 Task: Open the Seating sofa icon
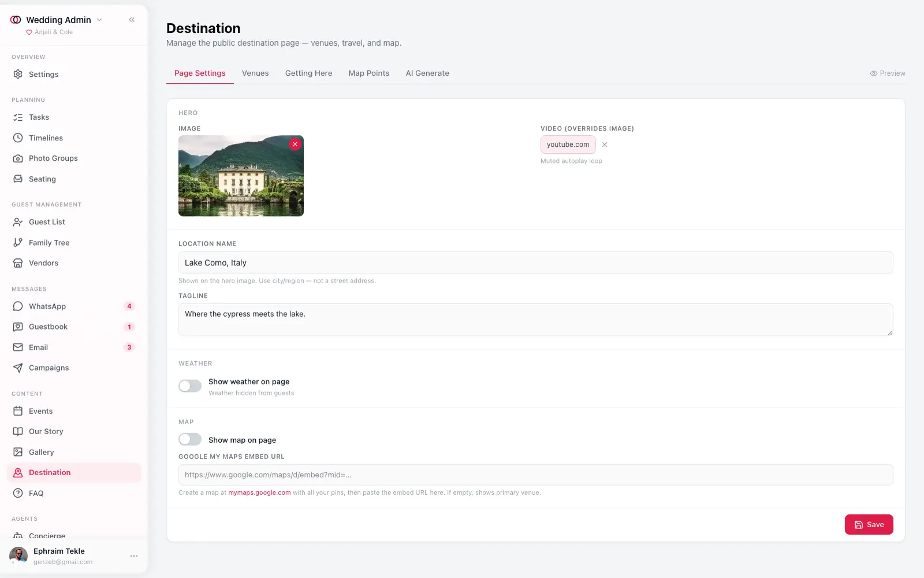coord(18,179)
